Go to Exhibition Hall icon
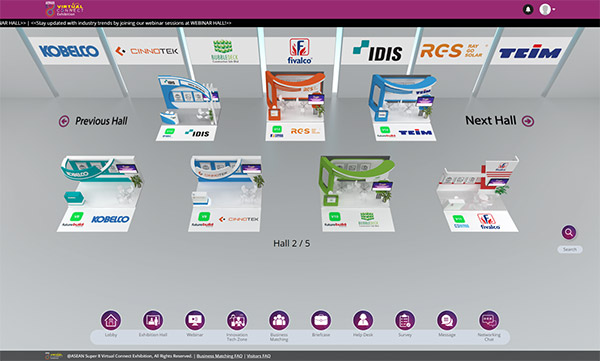The width and height of the screenshot is (600, 361). [x=153, y=320]
